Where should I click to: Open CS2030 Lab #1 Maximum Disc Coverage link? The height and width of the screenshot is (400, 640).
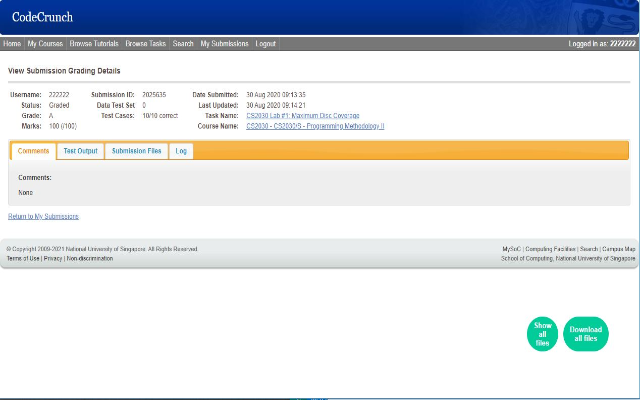click(303, 116)
